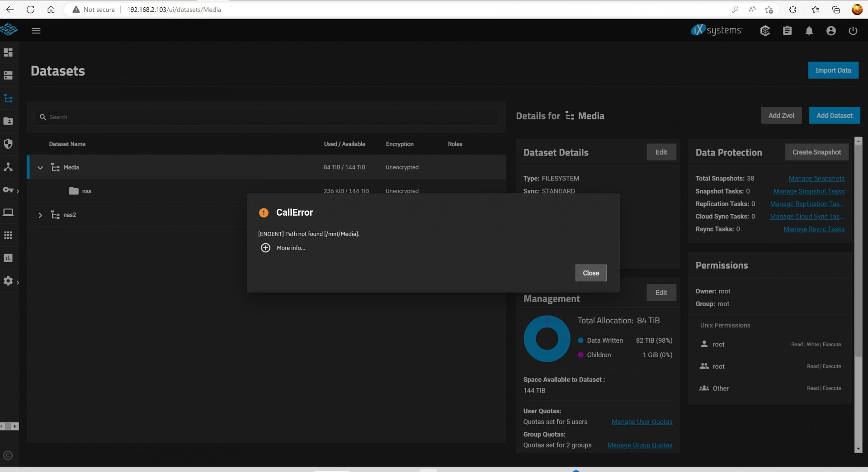Click the dataset Search field

(x=267, y=117)
